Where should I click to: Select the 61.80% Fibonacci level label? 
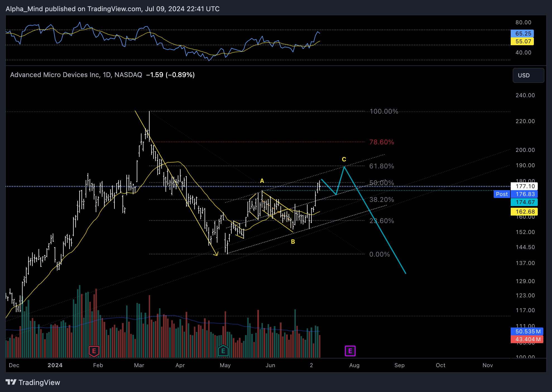pos(381,166)
